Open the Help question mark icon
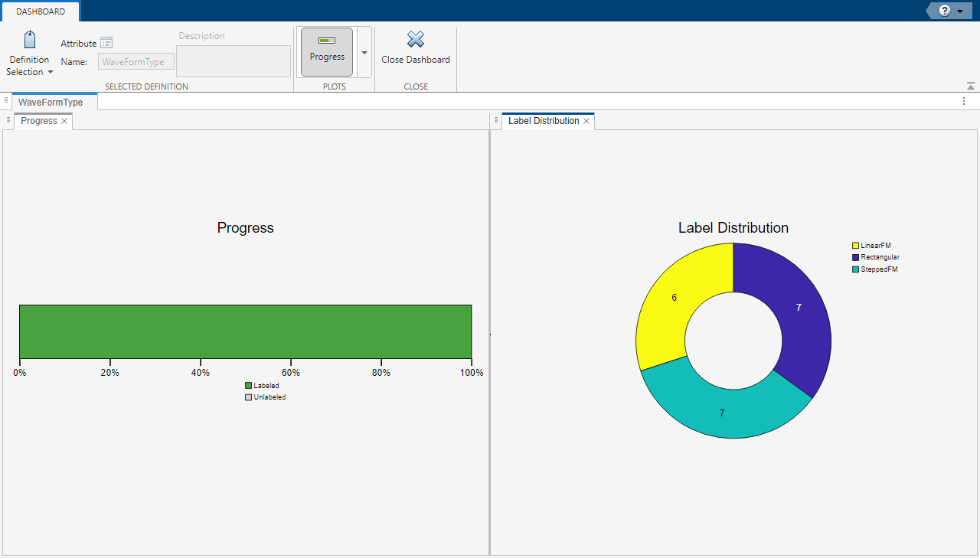 [x=944, y=11]
